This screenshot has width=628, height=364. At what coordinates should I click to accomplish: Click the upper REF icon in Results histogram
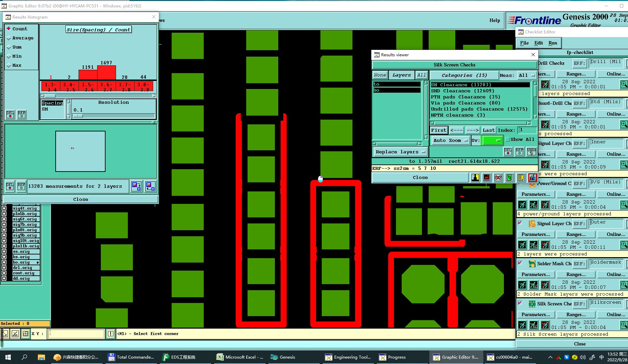click(x=22, y=115)
